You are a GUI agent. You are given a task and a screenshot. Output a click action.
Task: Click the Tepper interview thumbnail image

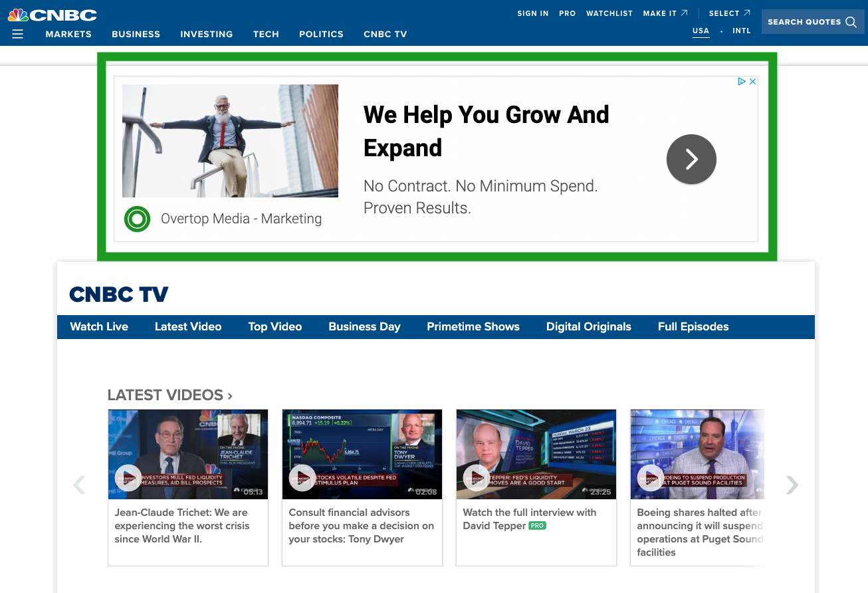[x=536, y=454]
